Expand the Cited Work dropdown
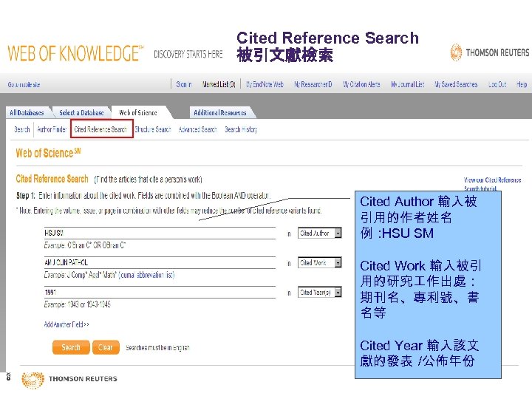532x399 pixels. point(320,262)
